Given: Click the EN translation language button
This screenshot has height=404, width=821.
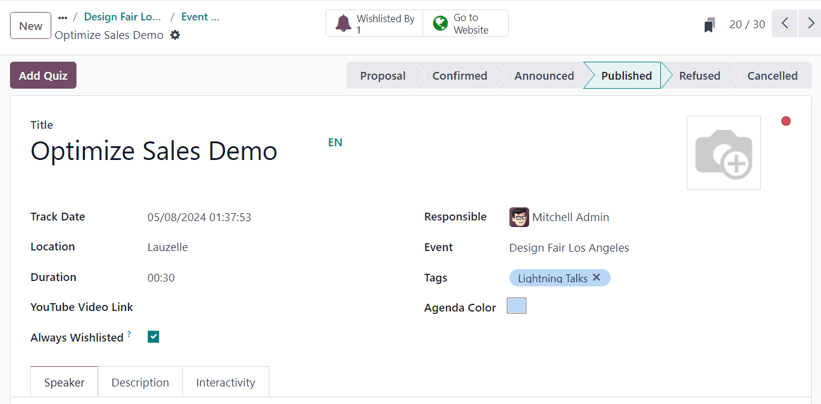Looking at the screenshot, I should point(335,143).
